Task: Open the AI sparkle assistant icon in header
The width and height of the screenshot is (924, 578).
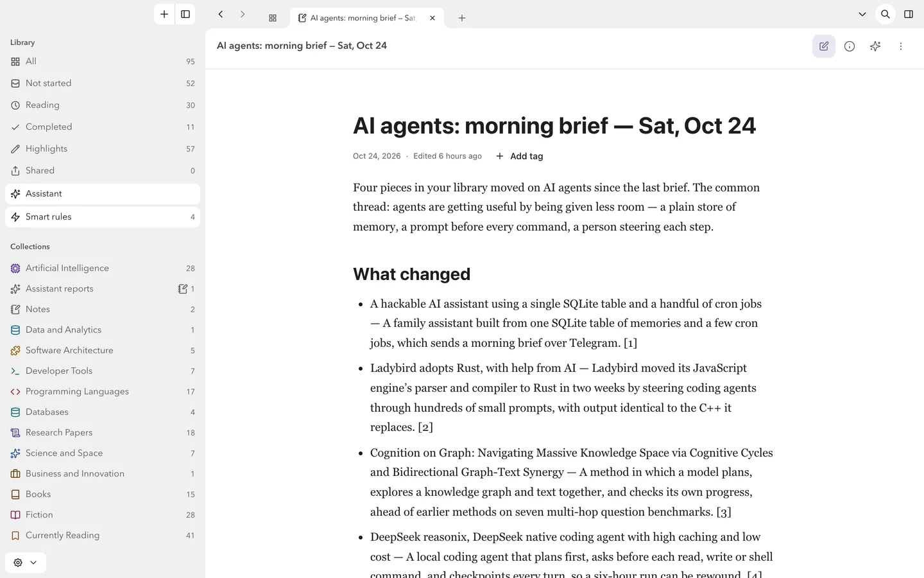Action: coord(875,46)
